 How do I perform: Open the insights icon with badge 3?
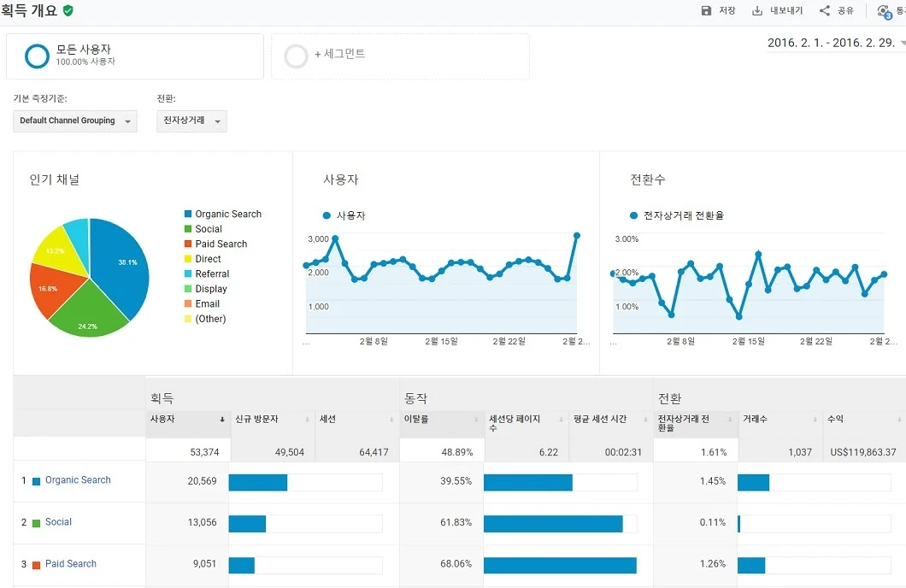coord(884,12)
